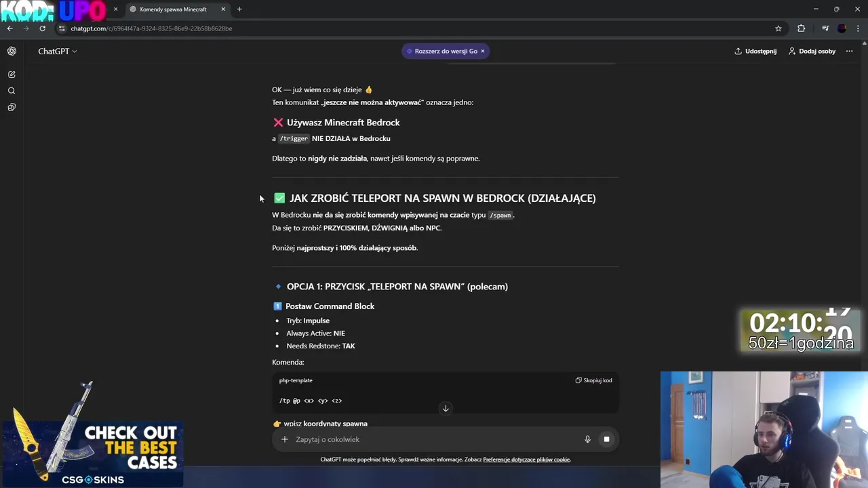The height and width of the screenshot is (488, 868).
Task: Dismiss the 'Rozszerz do wersji Go' banner
Action: [483, 51]
